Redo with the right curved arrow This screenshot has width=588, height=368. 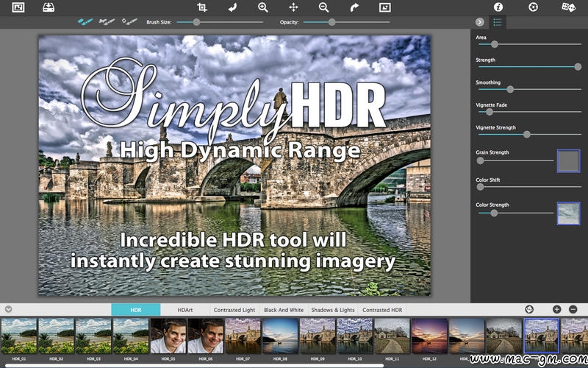(354, 7)
